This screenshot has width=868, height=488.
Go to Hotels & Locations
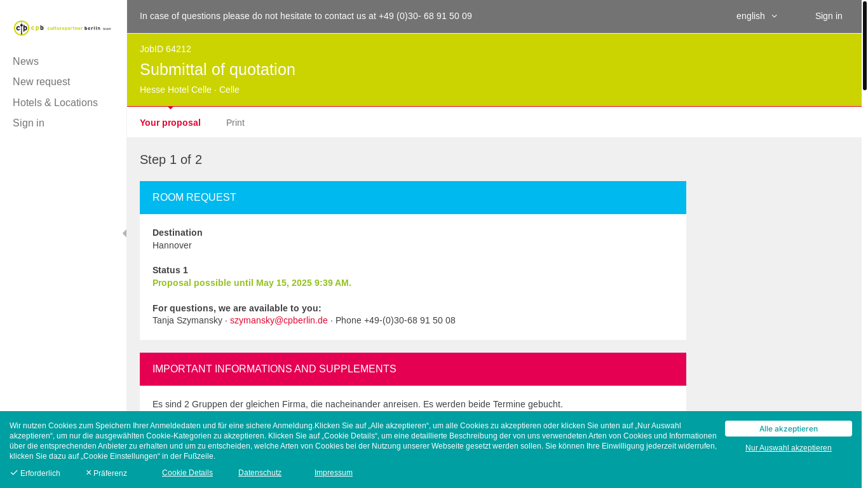click(x=55, y=103)
